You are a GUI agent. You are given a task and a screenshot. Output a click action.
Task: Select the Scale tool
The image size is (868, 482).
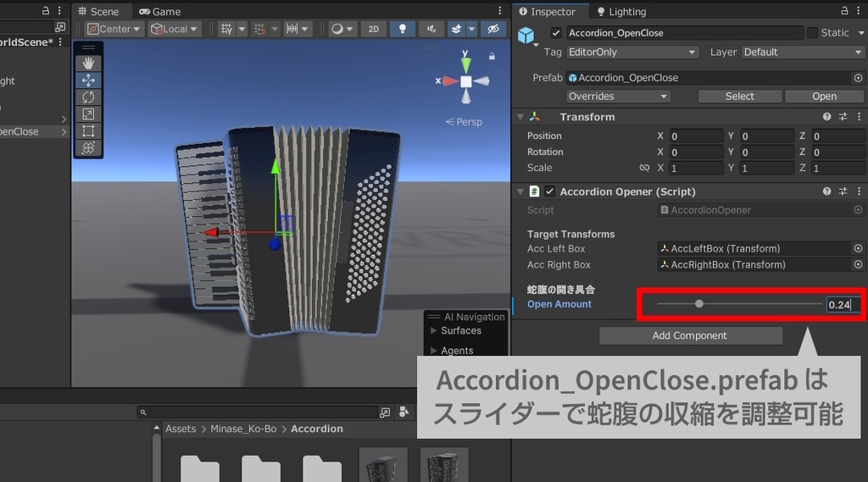pos(88,114)
